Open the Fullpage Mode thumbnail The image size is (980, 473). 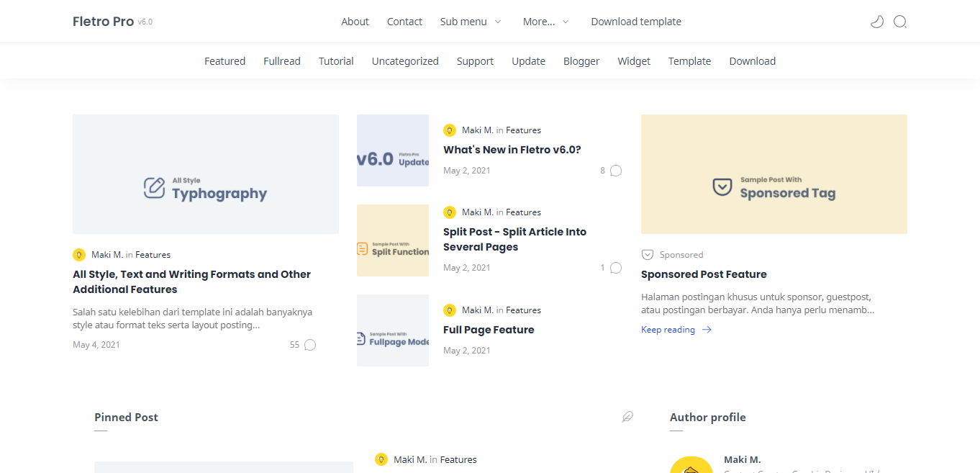(393, 330)
